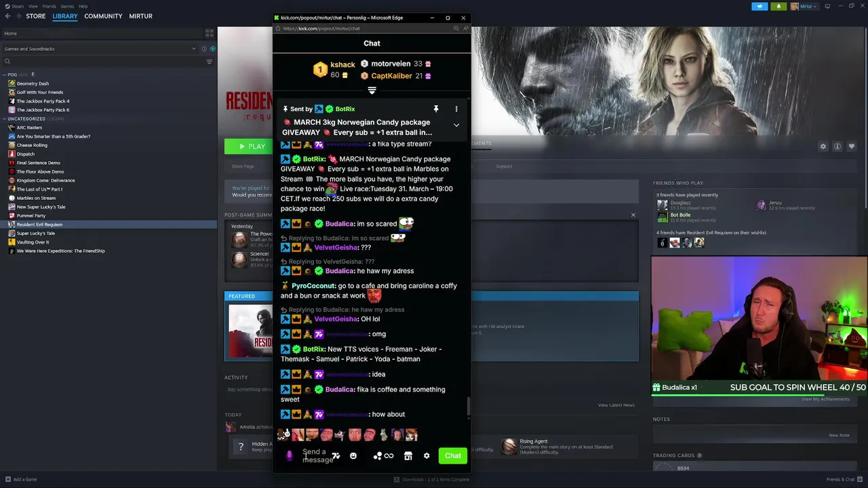The width and height of the screenshot is (868, 488).
Task: Switch library to grid collections view
Action: [x=210, y=33]
